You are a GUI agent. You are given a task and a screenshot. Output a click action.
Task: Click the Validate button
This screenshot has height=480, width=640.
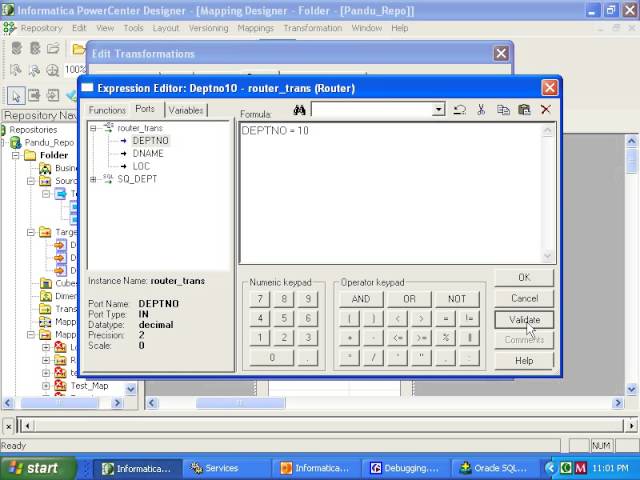point(524,320)
